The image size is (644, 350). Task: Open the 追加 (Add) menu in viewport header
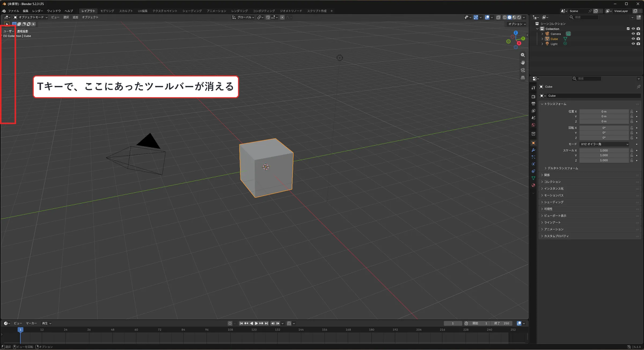point(75,17)
